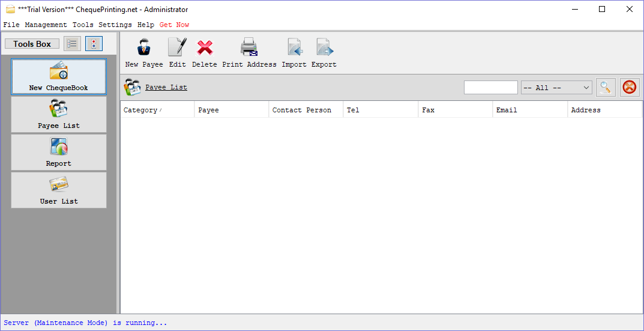Click the Print Address printer icon
This screenshot has width=644, height=331.
(x=249, y=47)
